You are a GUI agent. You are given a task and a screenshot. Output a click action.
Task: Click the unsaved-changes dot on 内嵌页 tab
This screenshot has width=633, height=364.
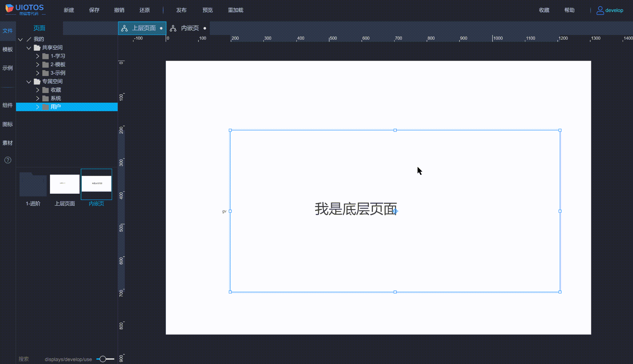(x=205, y=28)
